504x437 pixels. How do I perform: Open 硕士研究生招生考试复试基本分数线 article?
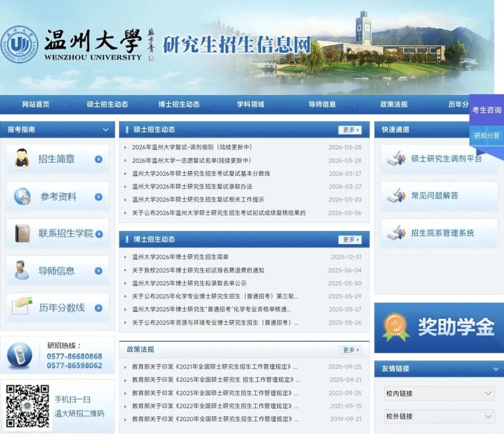click(201, 173)
